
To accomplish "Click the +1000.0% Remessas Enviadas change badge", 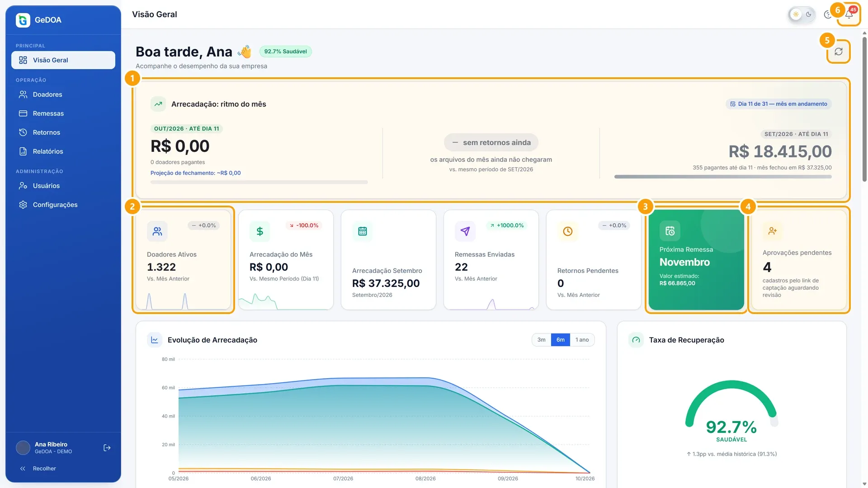I will 507,225.
